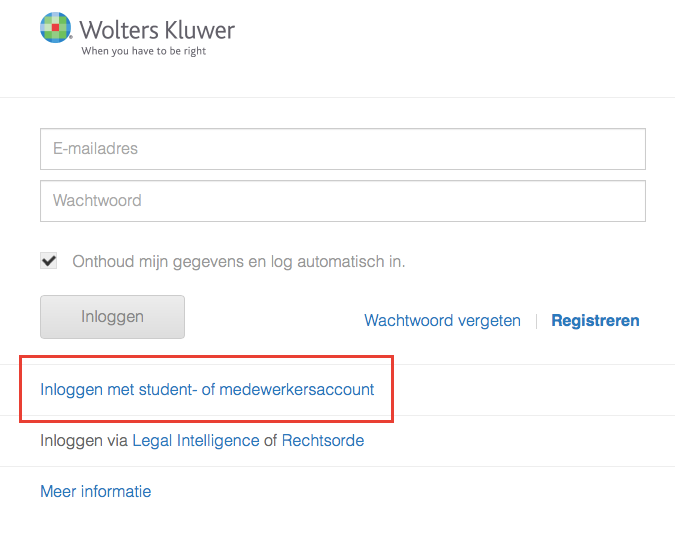This screenshot has height=538, width=675.
Task: Focus the Wachtwoord password field
Action: click(343, 201)
